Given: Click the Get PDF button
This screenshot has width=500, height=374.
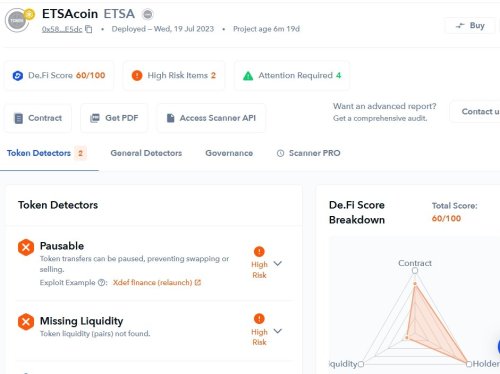Looking at the screenshot, I should pyautogui.click(x=114, y=118).
